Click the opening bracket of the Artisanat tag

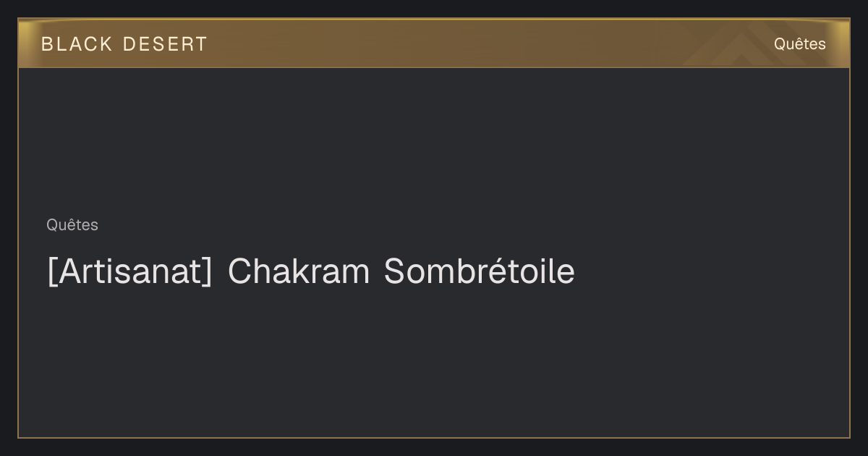(52, 272)
